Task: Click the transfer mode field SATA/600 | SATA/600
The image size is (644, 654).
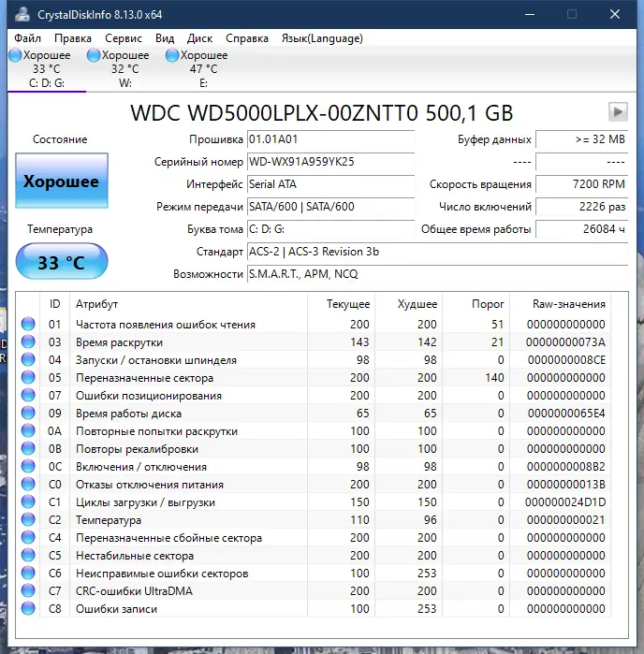Action: tap(330, 207)
